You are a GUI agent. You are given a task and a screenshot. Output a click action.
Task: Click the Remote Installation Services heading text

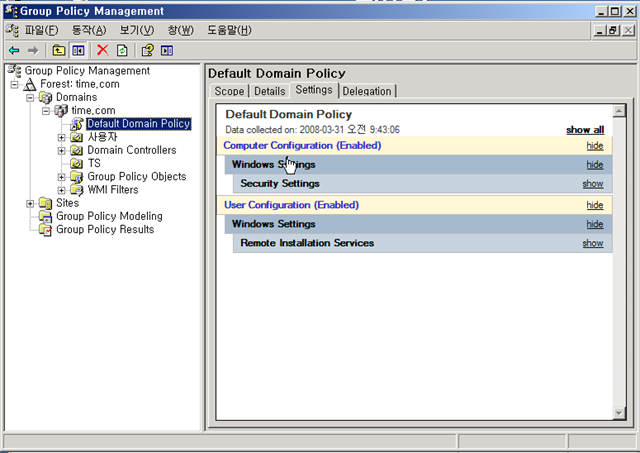[x=307, y=243]
